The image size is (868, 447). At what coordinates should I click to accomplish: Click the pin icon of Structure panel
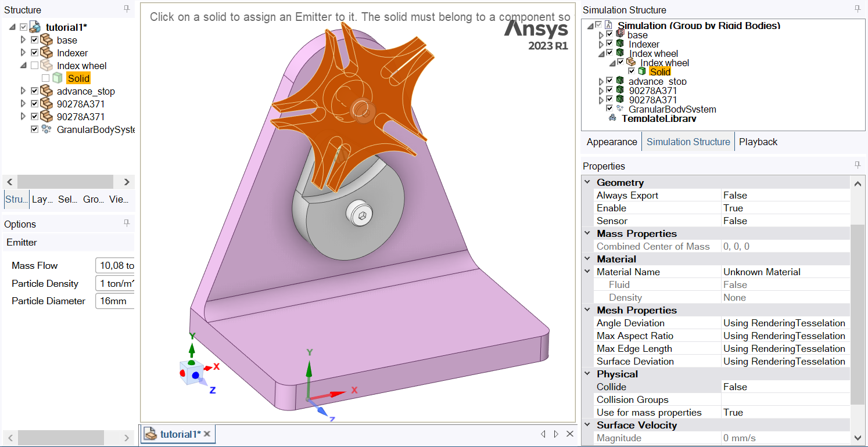tap(127, 9)
